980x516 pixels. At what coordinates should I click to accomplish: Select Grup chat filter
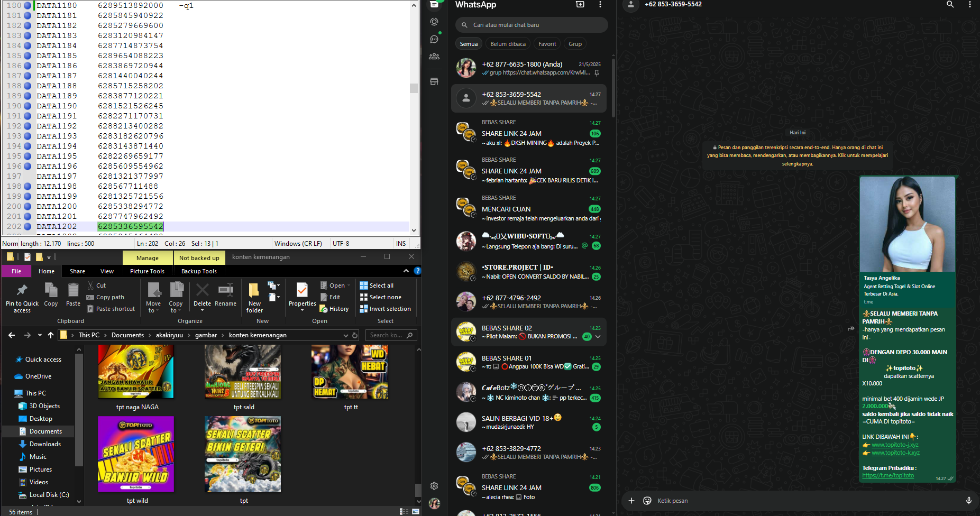[x=575, y=44]
